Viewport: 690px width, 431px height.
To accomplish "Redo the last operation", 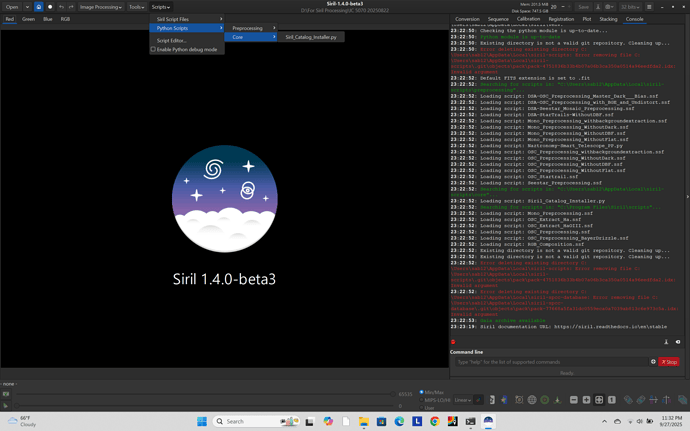I will [71, 7].
